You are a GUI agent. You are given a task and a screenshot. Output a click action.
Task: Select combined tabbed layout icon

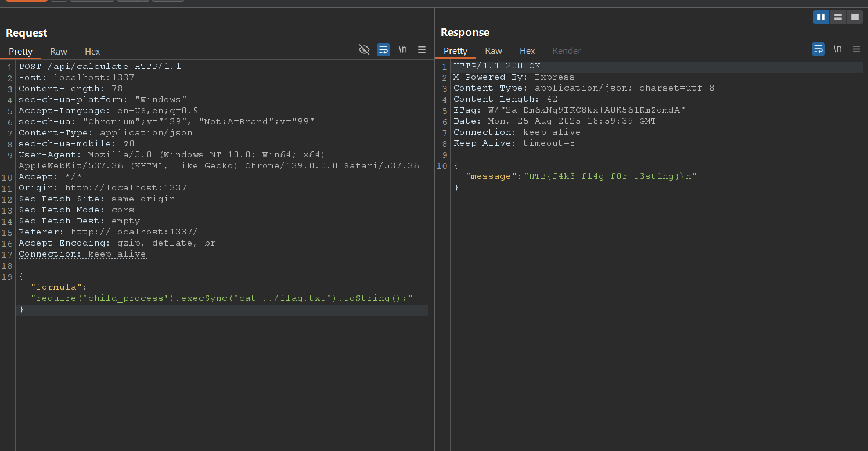pos(855,17)
